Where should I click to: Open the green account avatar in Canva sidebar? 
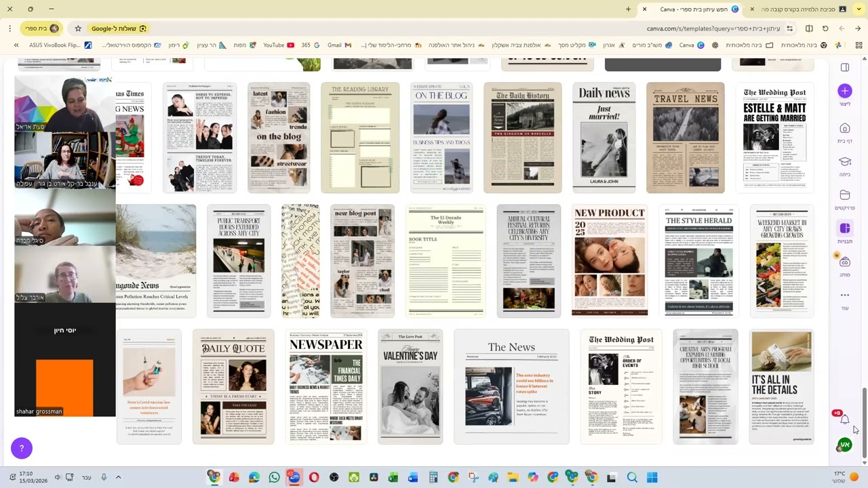click(x=844, y=445)
